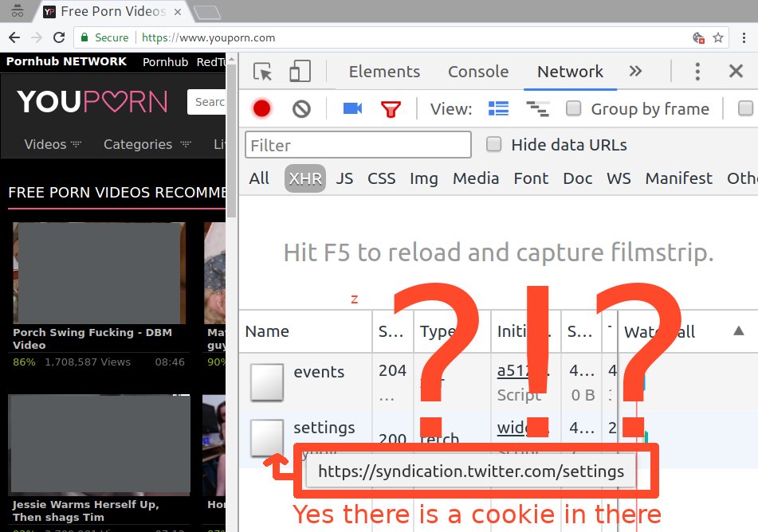Viewport: 758px width, 532px height.
Task: Enable the Group by frame checkbox
Action: point(573,108)
